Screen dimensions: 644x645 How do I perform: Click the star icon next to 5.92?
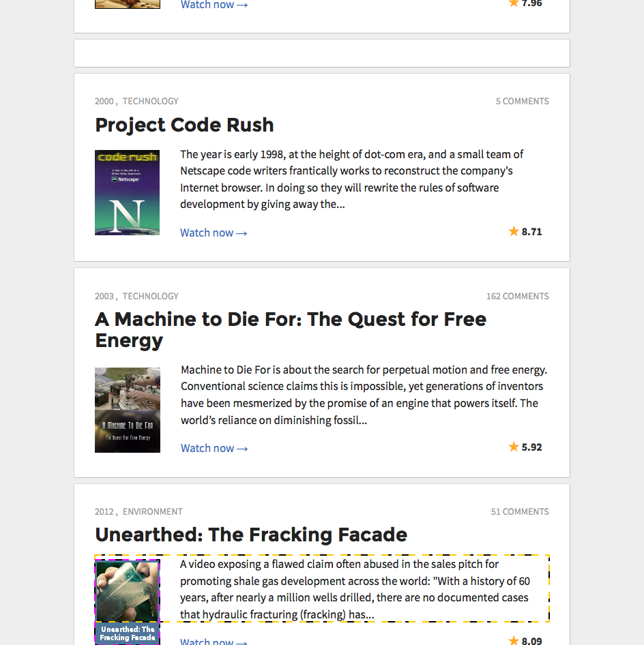[x=513, y=447]
